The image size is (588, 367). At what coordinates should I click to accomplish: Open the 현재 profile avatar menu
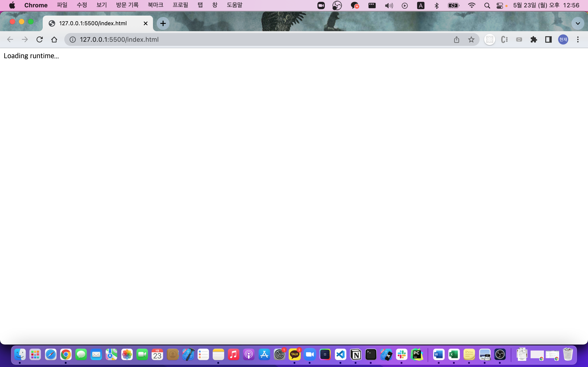pos(563,39)
